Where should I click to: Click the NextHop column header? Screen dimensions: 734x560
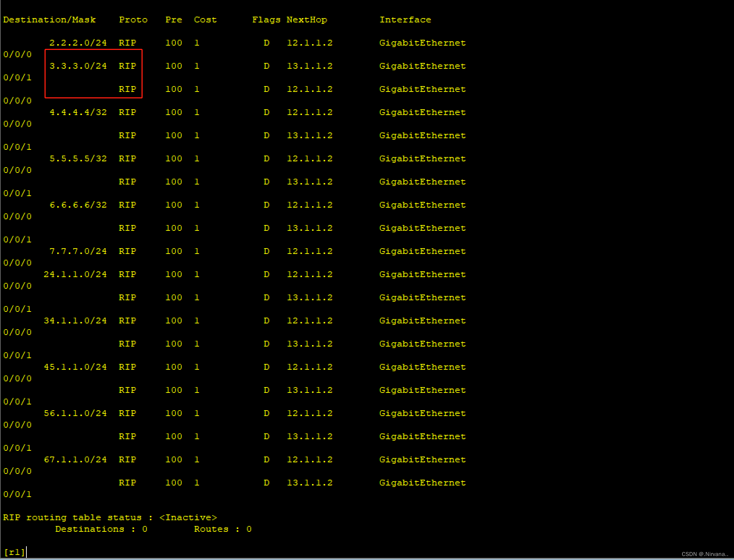(x=307, y=20)
